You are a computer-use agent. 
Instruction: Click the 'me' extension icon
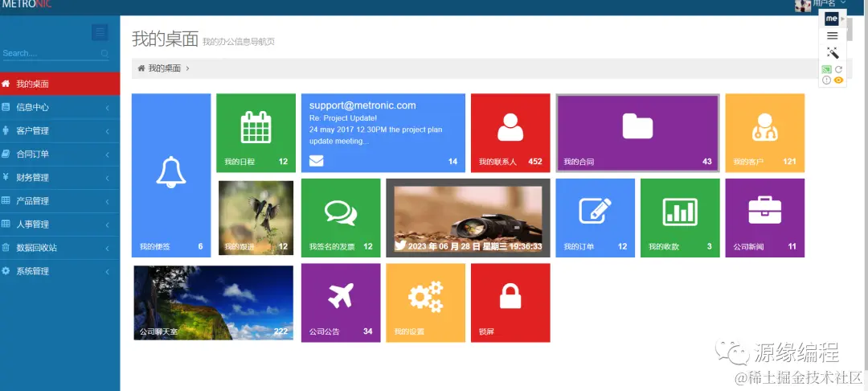832,19
